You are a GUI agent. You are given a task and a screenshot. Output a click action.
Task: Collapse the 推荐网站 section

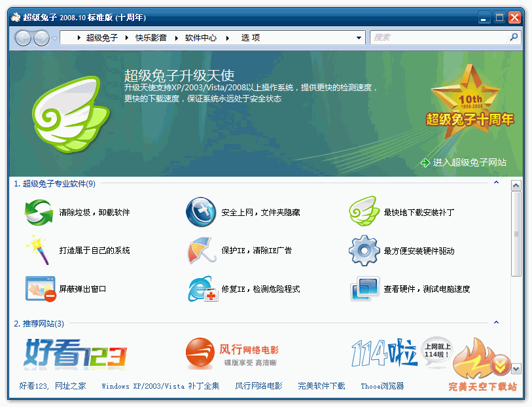496,323
